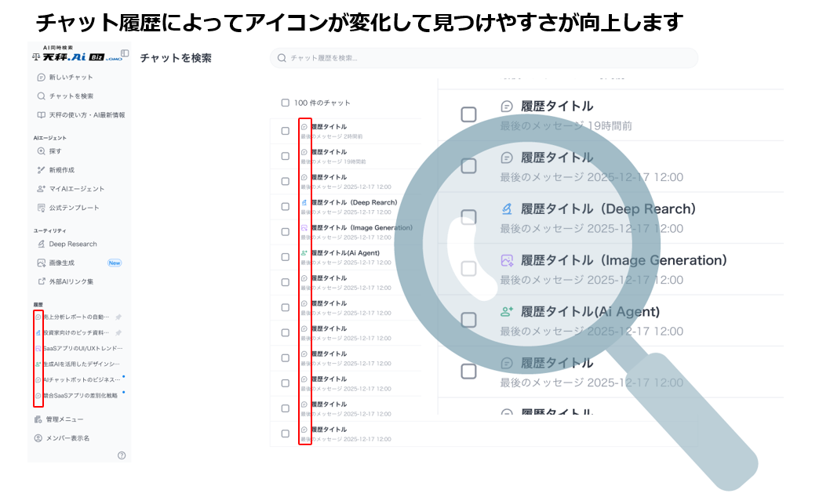Check the magnified checkbox beside the 19時間前 entry
This screenshot has height=504, width=830.
point(468,114)
